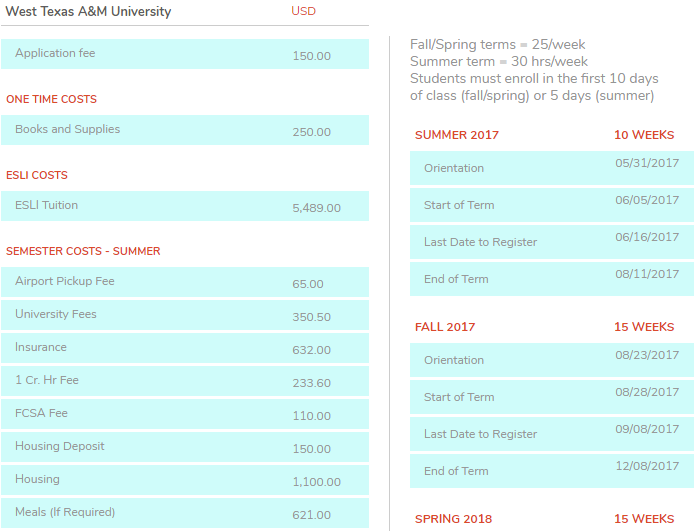
Task: Click the SUMMER 2017 term heading
Action: point(456,135)
